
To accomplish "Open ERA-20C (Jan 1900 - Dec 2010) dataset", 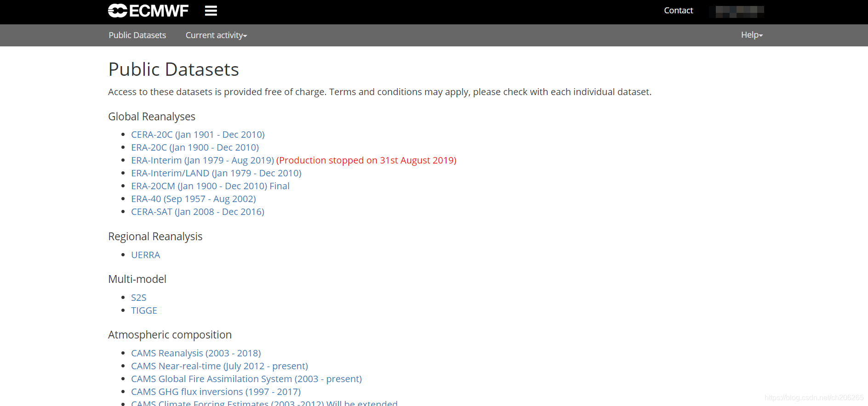I will click(195, 147).
